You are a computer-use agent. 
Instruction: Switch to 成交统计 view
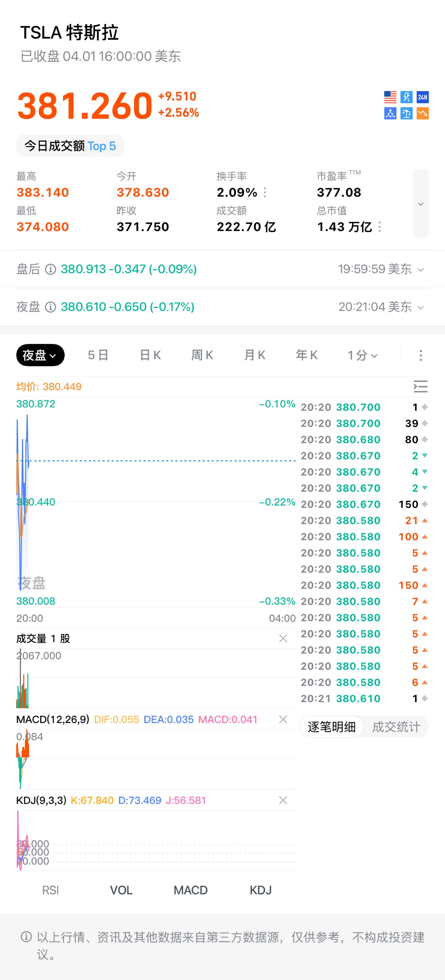pos(396,727)
